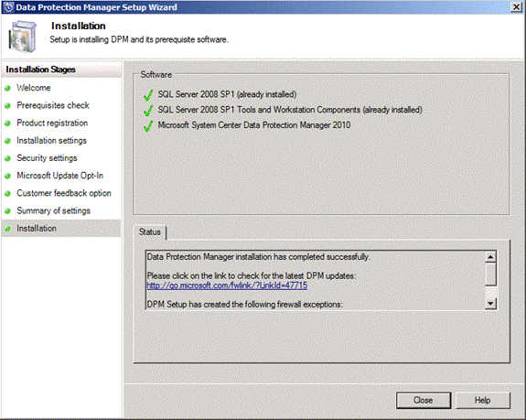Click the status box scroll up arrow
Image resolution: width=526 pixels, height=420 pixels.
point(490,257)
